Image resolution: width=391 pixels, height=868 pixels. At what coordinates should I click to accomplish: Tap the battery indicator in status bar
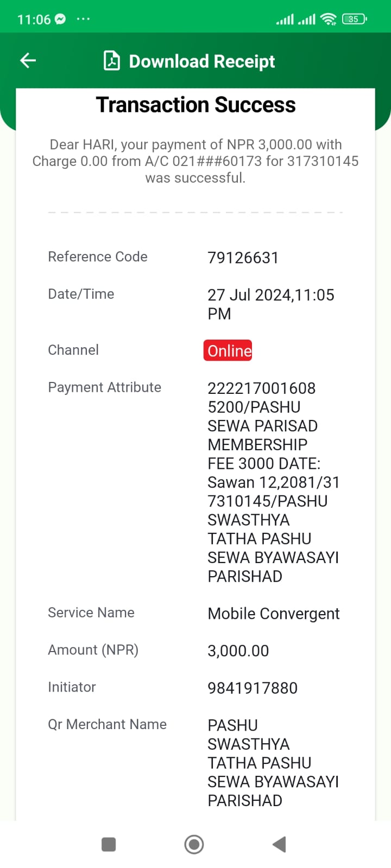coord(355,19)
